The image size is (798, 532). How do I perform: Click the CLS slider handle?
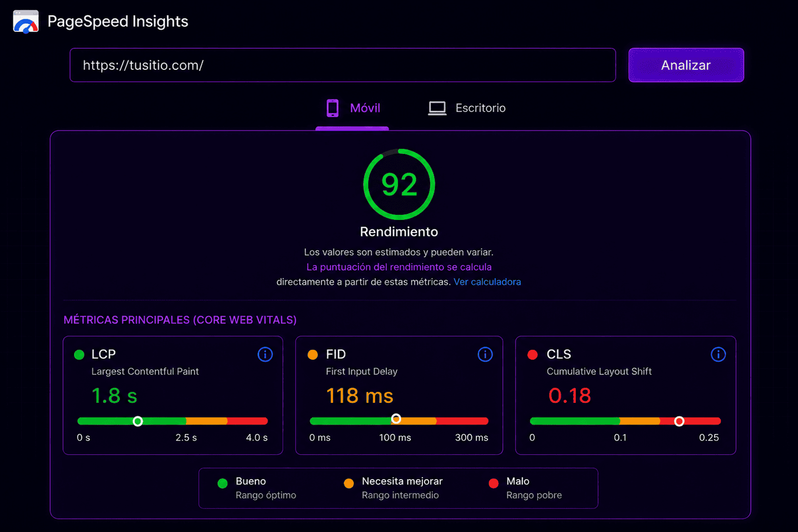point(679,422)
